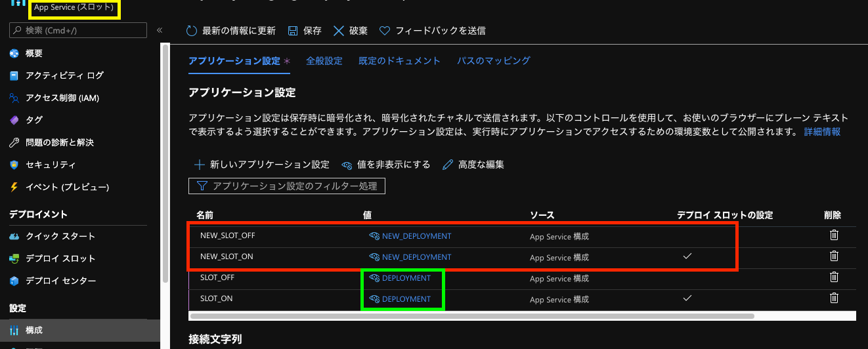Click the アクティビティ ログ book icon

[14, 75]
